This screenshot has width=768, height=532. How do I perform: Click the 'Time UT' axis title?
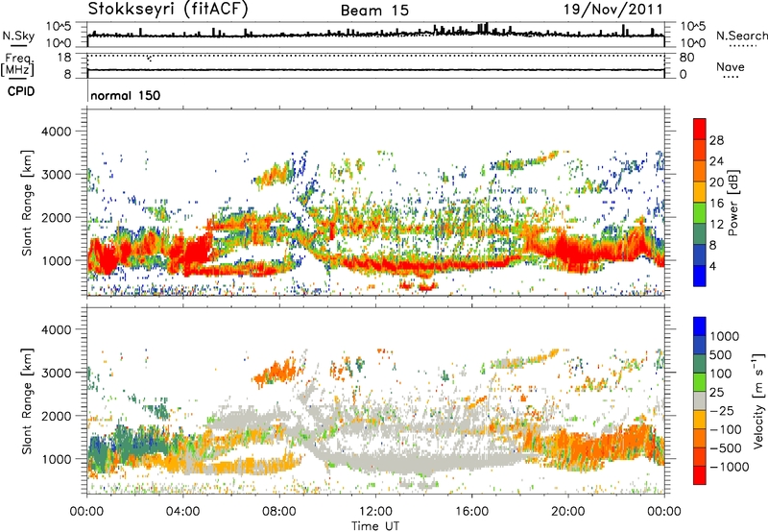[375, 526]
